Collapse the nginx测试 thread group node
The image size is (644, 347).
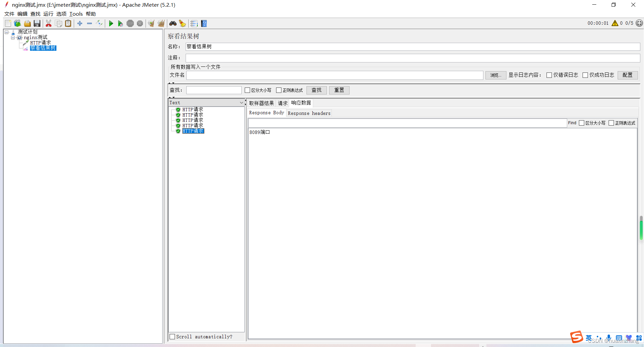point(13,37)
